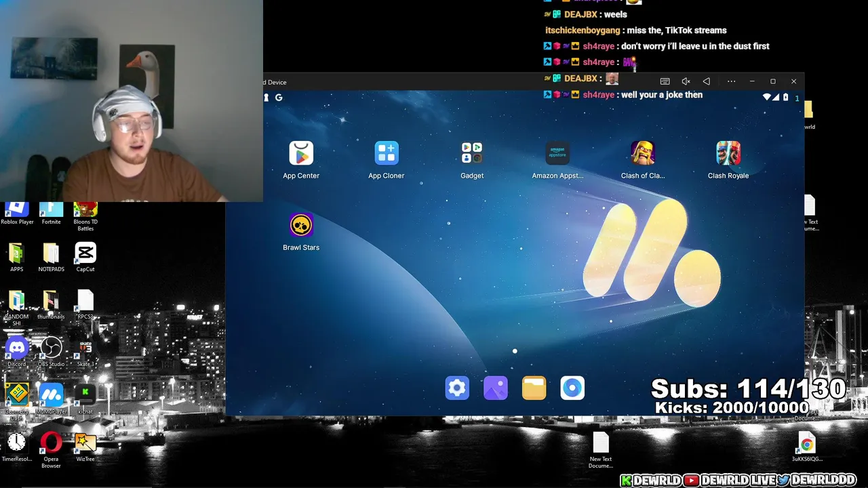
Task: Open the Browser icon in the dock
Action: click(572, 388)
